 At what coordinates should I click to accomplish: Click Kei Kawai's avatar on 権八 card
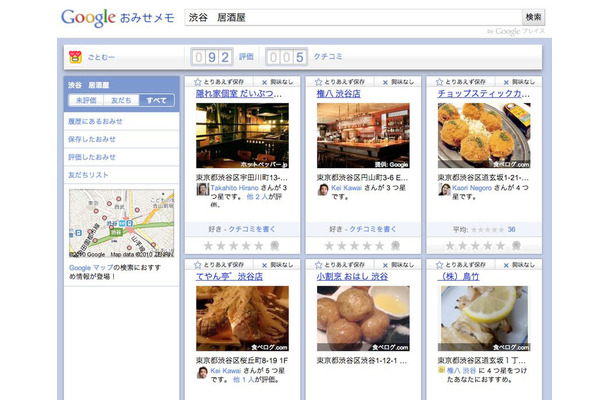(x=323, y=189)
